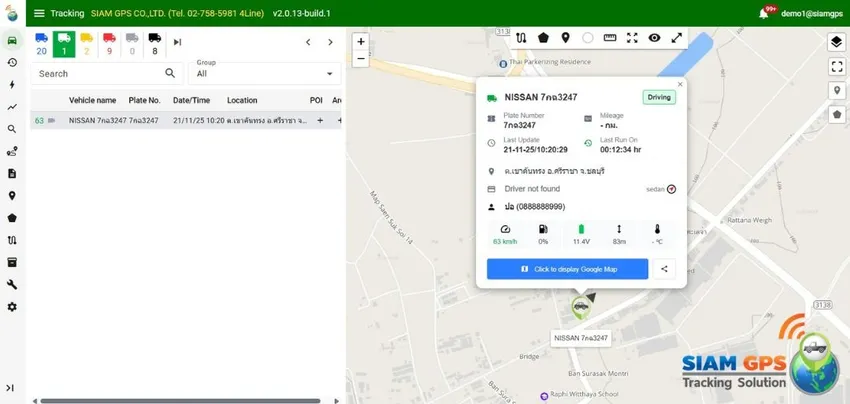Open the lightning bolt events icon
850x404 pixels.
pos(12,85)
